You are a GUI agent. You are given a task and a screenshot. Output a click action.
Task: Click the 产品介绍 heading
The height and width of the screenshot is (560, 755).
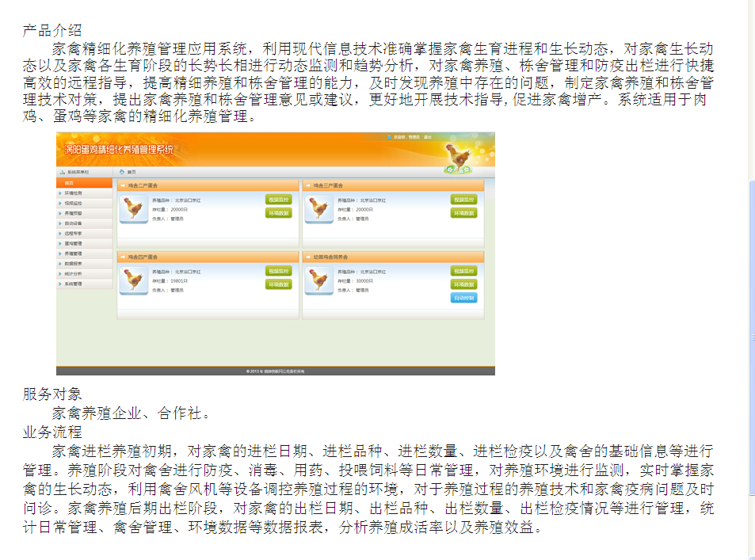tap(52, 30)
